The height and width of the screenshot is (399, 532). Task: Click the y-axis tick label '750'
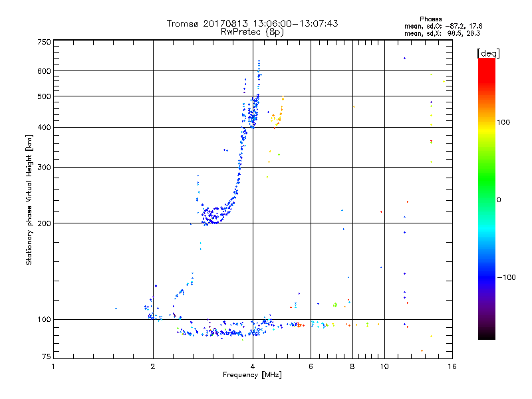click(x=45, y=42)
